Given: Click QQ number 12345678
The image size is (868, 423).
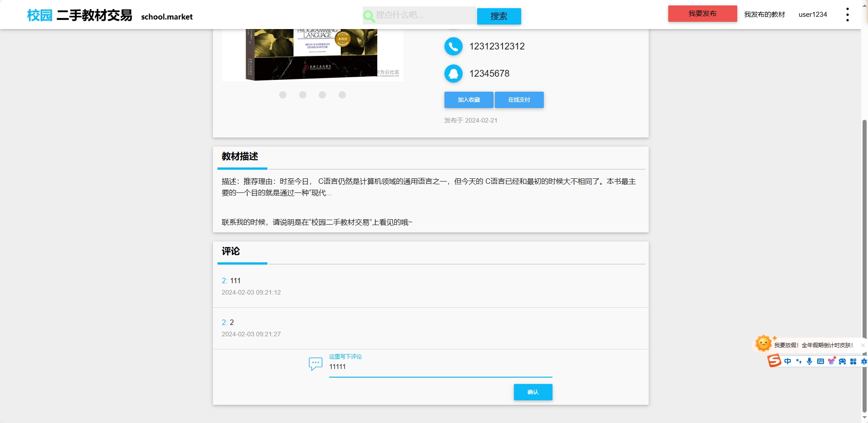Looking at the screenshot, I should [x=489, y=74].
